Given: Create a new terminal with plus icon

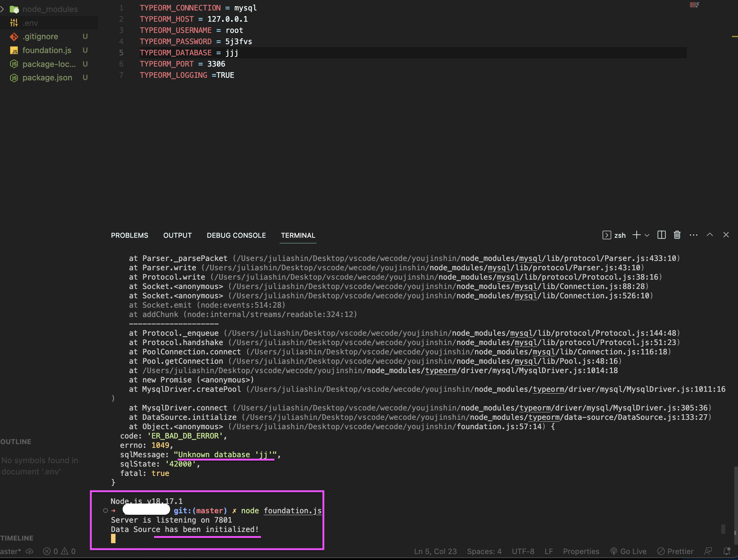Looking at the screenshot, I should 636,235.
